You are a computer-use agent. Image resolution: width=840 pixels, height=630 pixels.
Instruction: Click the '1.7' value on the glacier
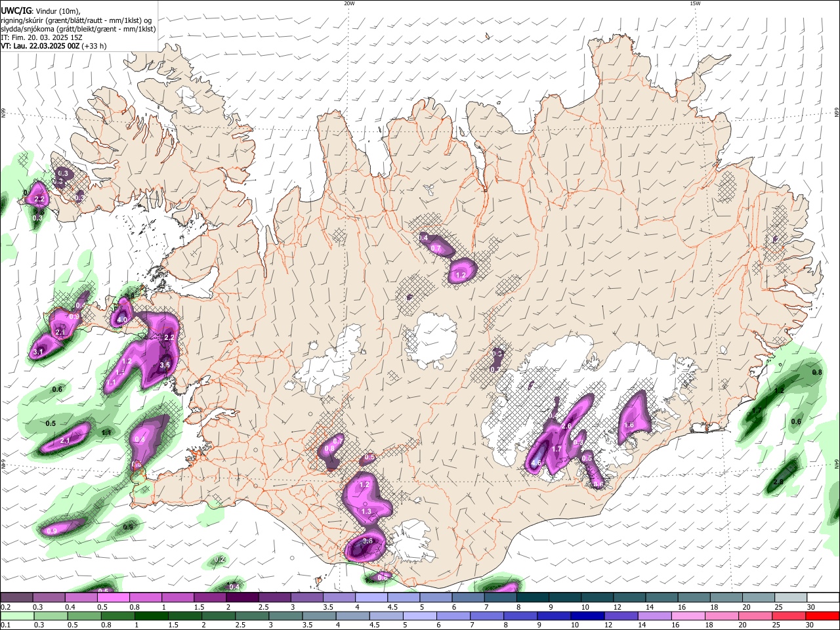(556, 450)
